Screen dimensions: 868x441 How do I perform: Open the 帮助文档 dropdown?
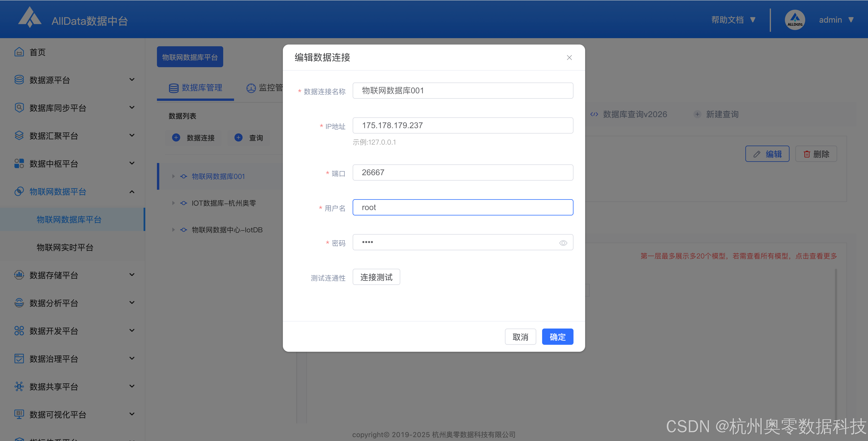pyautogui.click(x=733, y=20)
